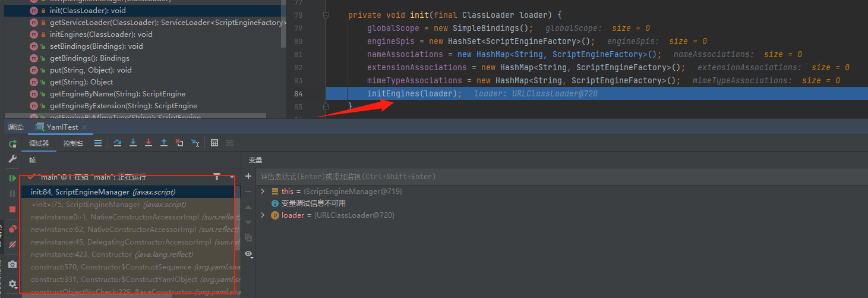Click the Run to Cursor icon

[x=195, y=143]
